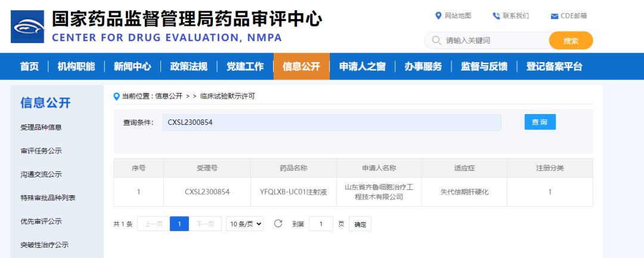Open the 政策法规 menu item
The width and height of the screenshot is (644, 258).
pyautogui.click(x=188, y=66)
